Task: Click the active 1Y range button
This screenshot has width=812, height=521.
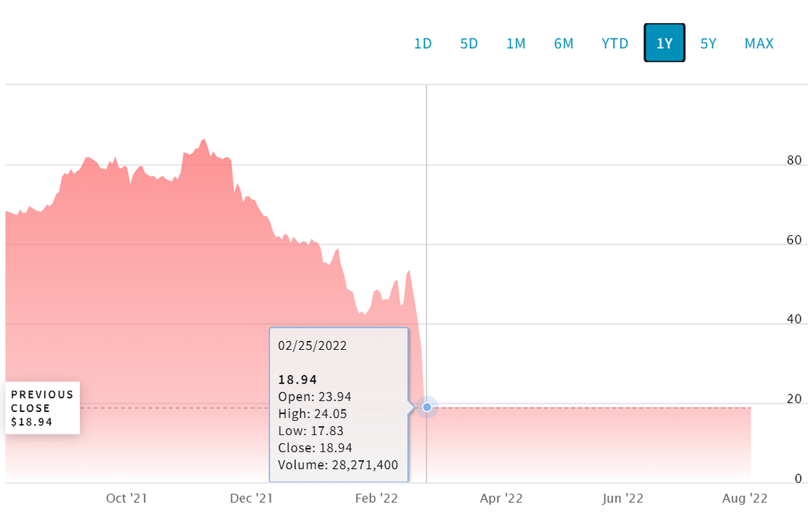Action: 664,43
